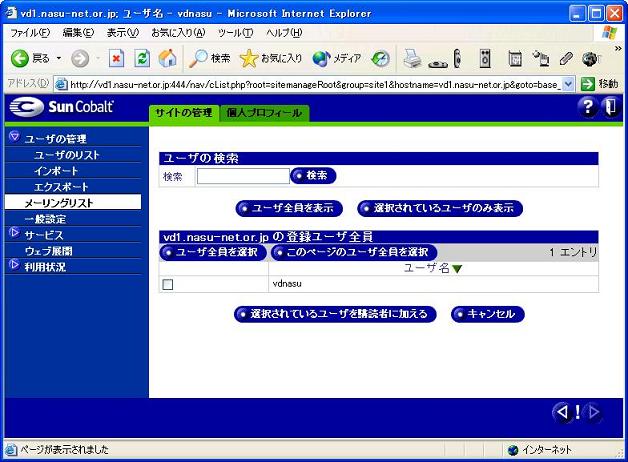Viewport: 628px width, 462px height.
Task: Click the blue 検索 search button
Action: coord(313,175)
